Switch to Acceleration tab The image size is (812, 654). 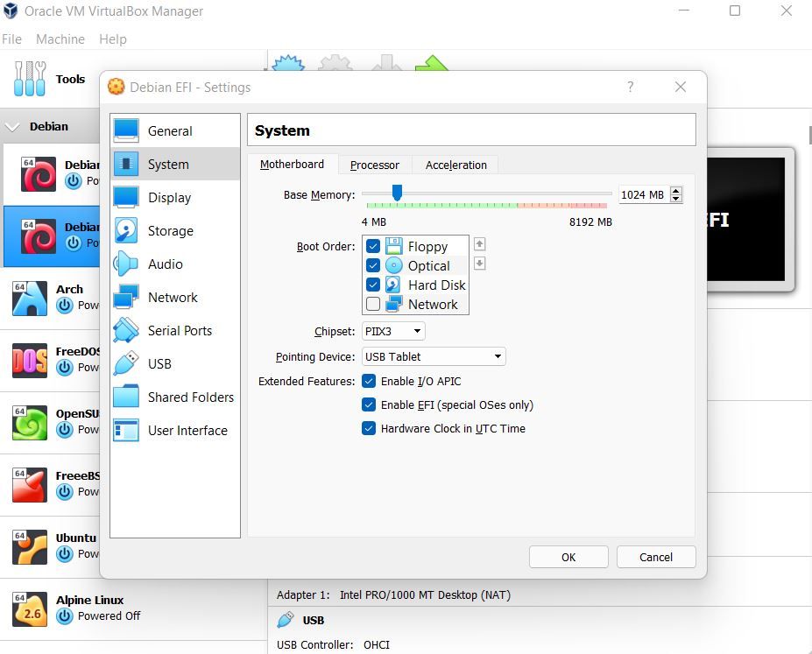(455, 165)
